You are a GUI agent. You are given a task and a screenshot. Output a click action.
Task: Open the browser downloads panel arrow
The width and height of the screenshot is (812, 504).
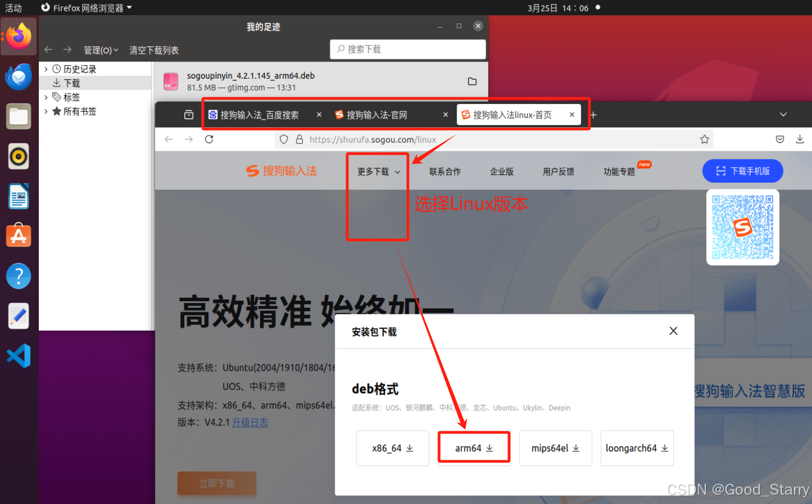(800, 139)
